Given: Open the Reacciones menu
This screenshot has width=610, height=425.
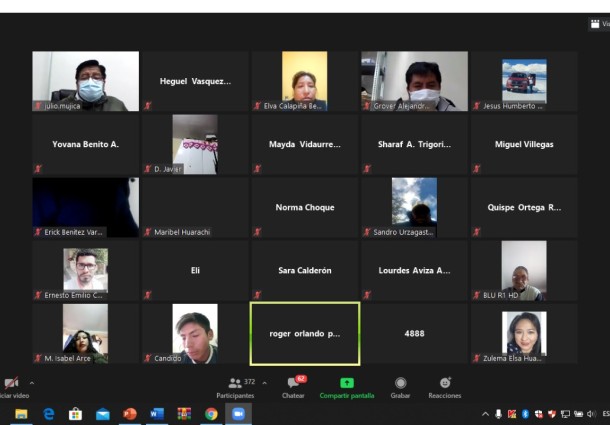Looking at the screenshot, I should pos(445,386).
